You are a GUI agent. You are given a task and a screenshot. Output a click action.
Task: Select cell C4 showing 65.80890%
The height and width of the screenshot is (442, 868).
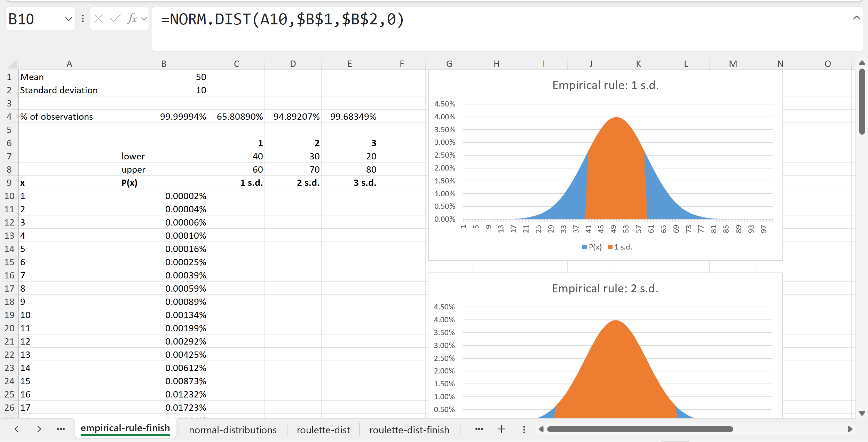[237, 117]
